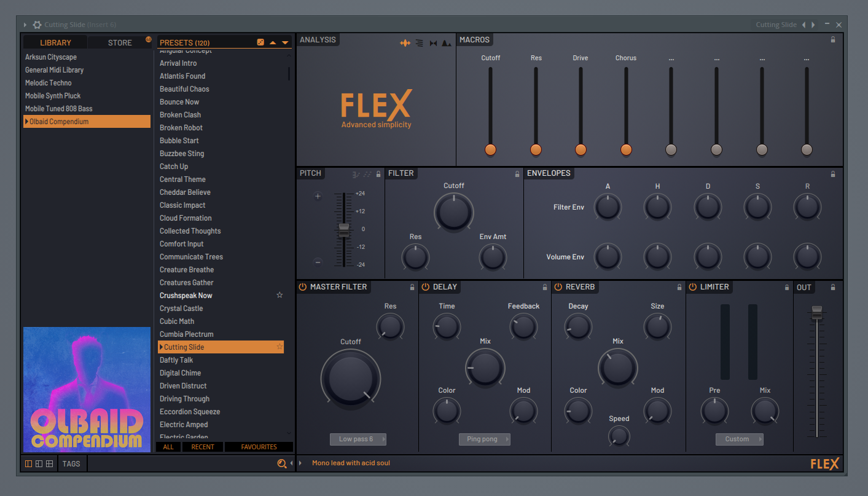The height and width of the screenshot is (496, 868).
Task: Click the Olbaid Compendium cover artwork
Action: [x=87, y=389]
